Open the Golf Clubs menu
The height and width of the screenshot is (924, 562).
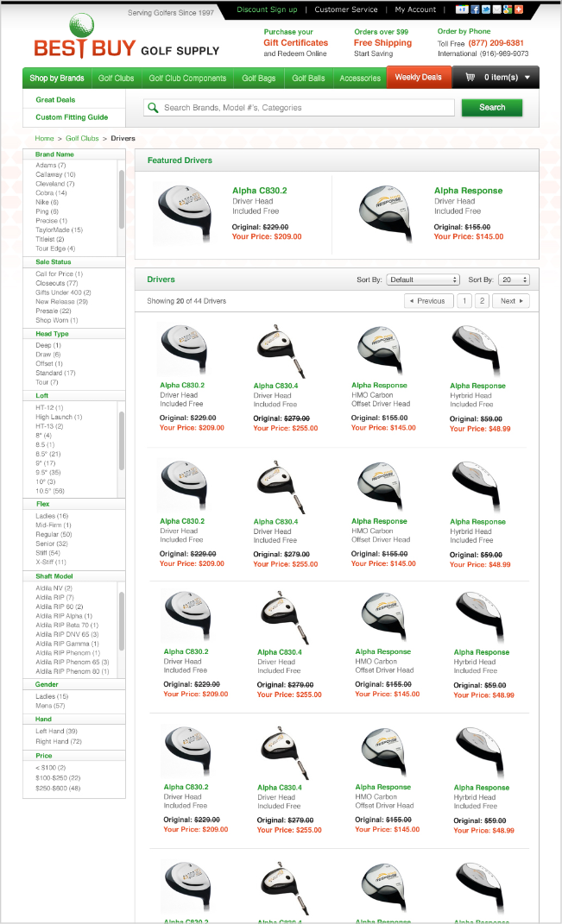tap(117, 78)
